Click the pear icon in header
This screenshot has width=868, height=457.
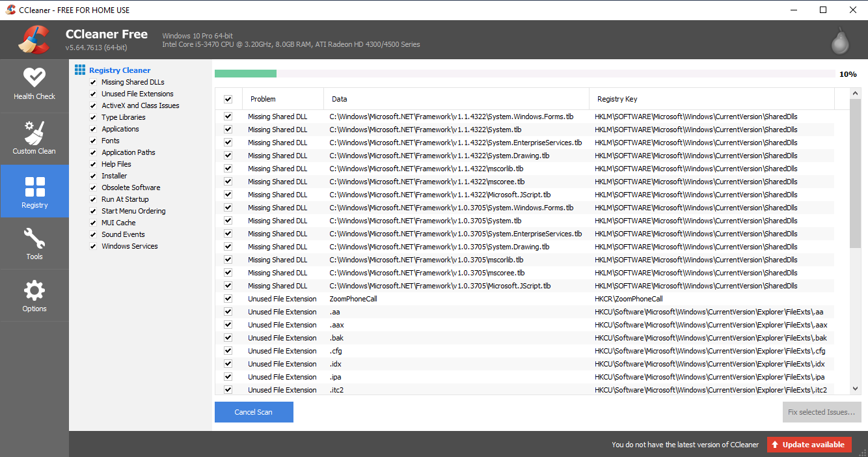840,40
